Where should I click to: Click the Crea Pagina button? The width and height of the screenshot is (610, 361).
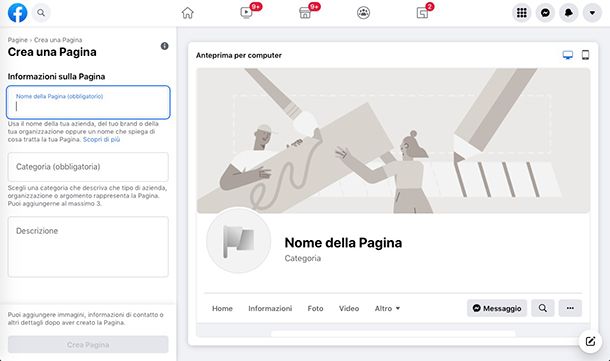tap(88, 345)
